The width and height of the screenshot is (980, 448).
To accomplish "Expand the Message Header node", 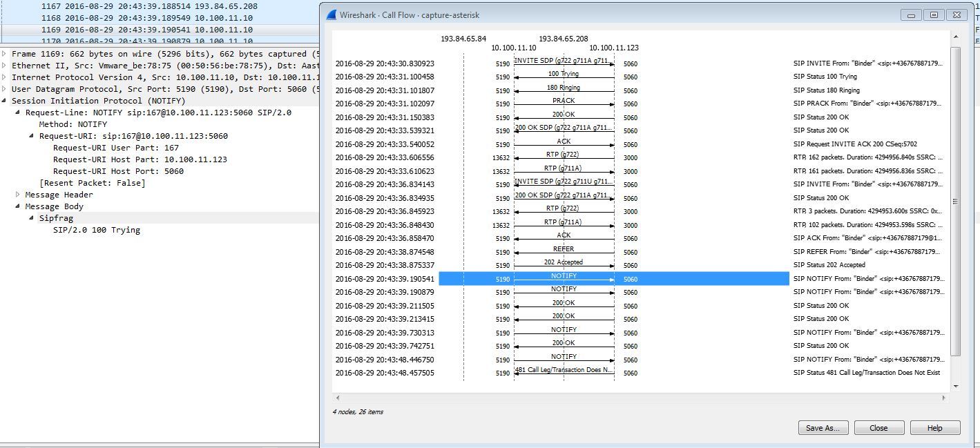I will 19,195.
